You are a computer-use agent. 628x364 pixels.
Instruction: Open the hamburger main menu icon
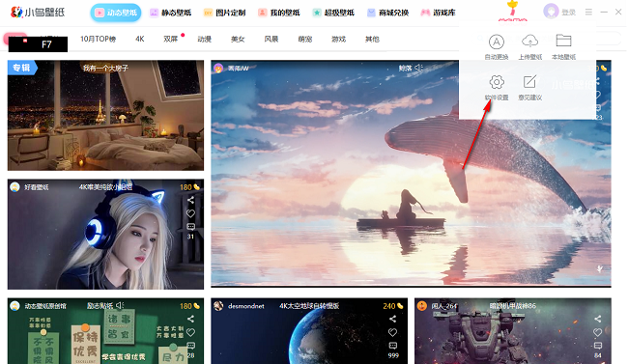coord(588,12)
